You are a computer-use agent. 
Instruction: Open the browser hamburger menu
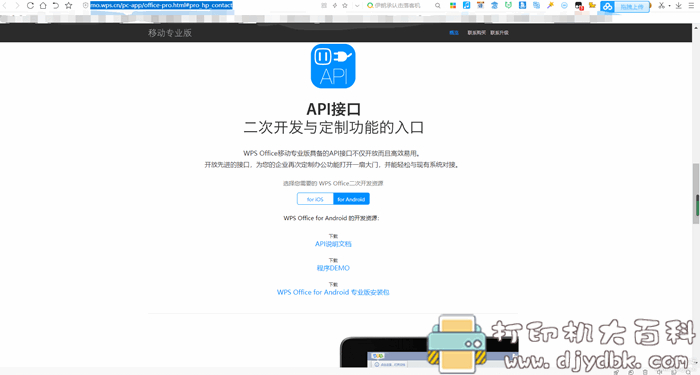[x=691, y=5]
